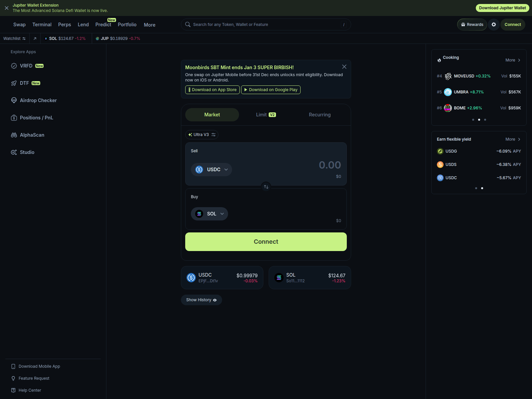Switch to the Recurring tab
Image resolution: width=532 pixels, height=399 pixels.
pyautogui.click(x=320, y=115)
